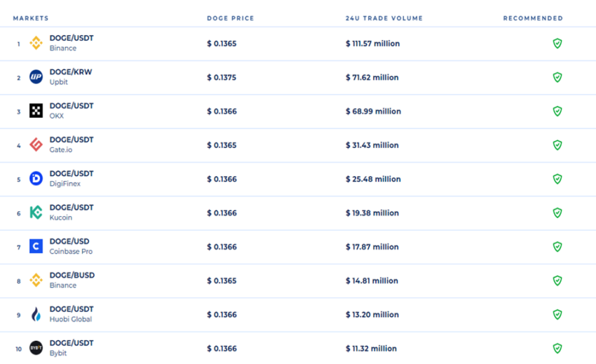Click the Binance logo in the DOGE/BUSD row
596x364 pixels.
pos(36,281)
